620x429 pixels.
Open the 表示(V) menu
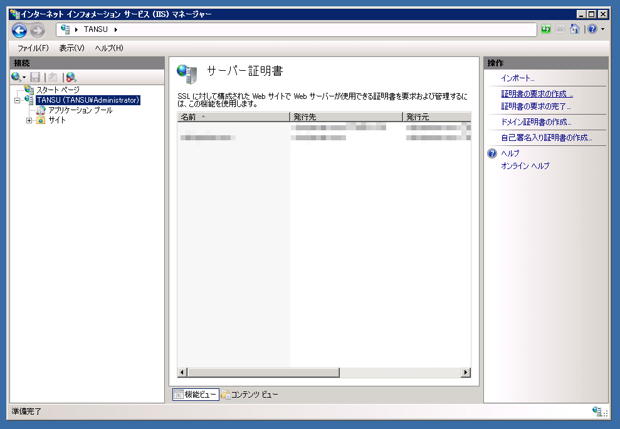(72, 48)
